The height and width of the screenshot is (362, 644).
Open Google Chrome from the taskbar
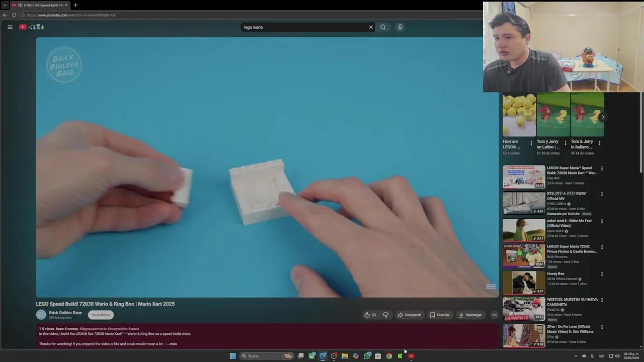coord(389,356)
